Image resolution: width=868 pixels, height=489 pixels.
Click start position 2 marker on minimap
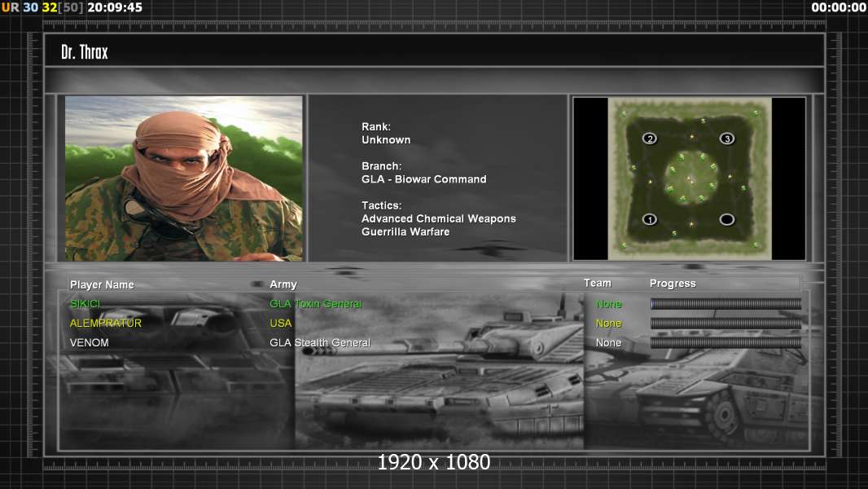649,139
